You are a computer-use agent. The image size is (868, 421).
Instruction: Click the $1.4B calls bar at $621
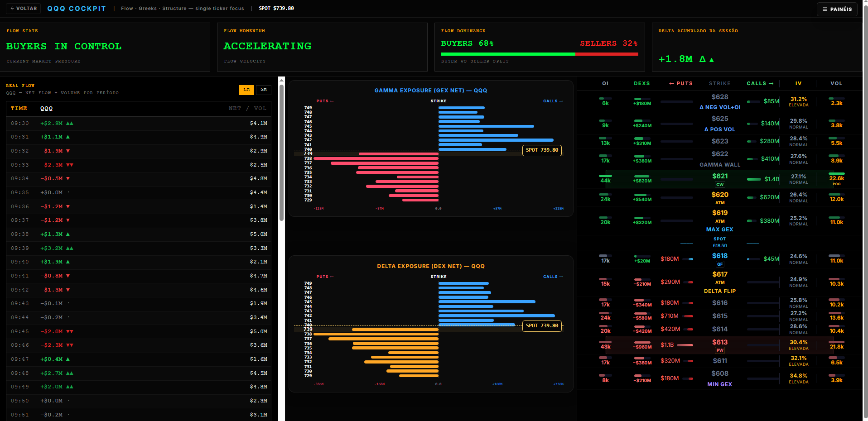(754, 179)
